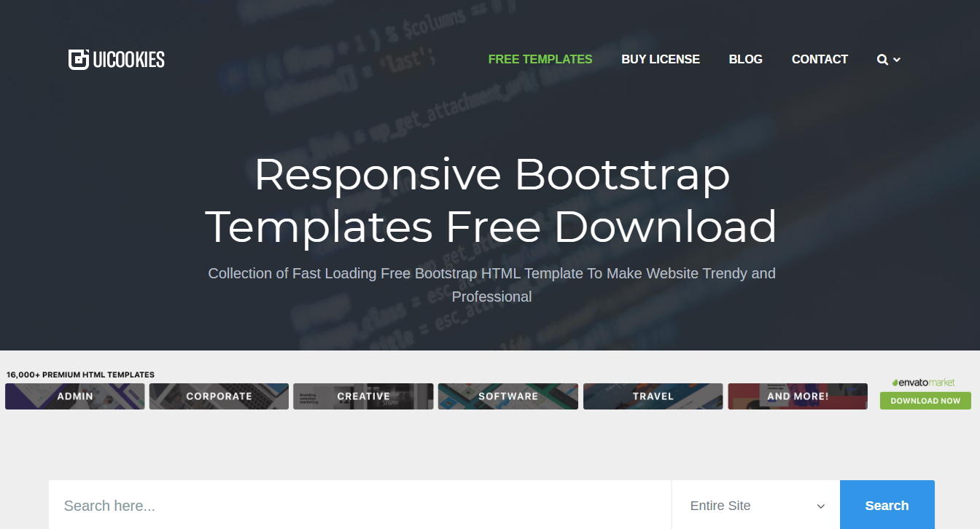Expand the chevron next to search icon
The height and width of the screenshot is (529, 980).
[897, 60]
